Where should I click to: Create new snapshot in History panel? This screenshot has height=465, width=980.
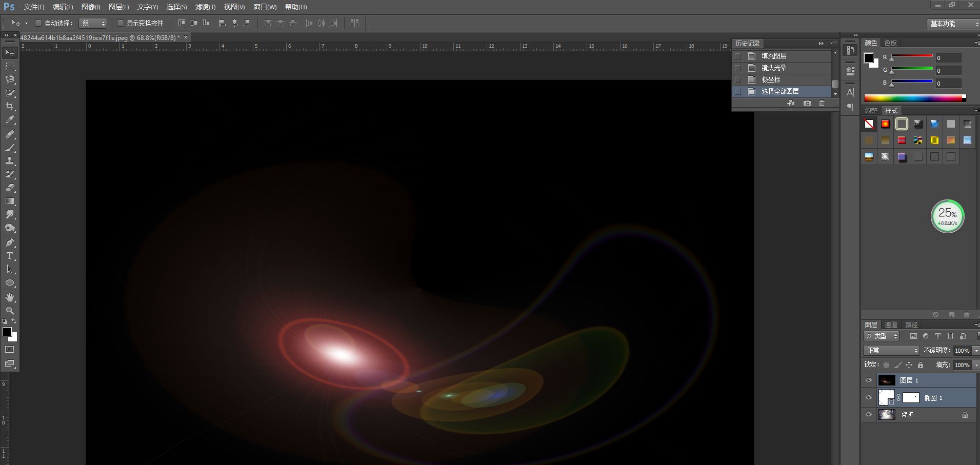[x=807, y=103]
